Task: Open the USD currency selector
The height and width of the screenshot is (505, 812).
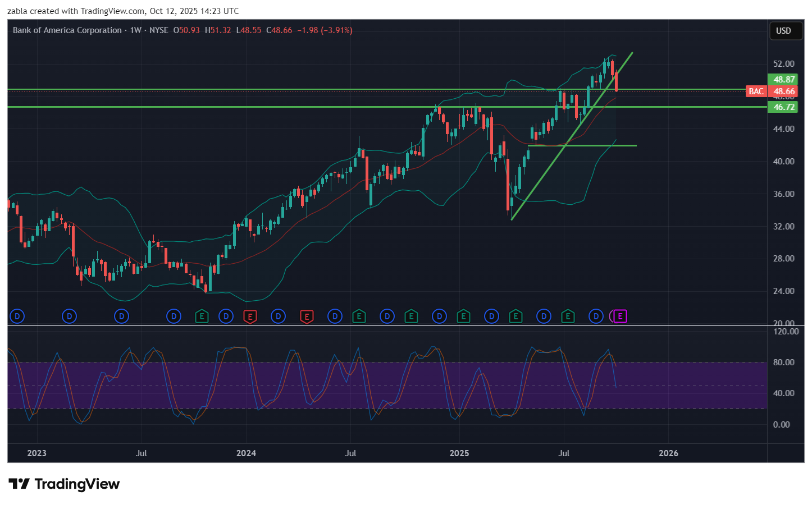Action: pyautogui.click(x=783, y=31)
